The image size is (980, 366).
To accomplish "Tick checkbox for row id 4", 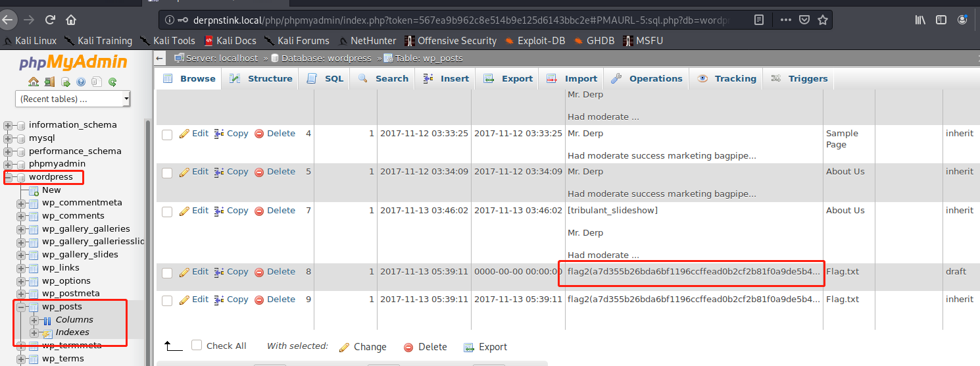I will pyautogui.click(x=167, y=134).
